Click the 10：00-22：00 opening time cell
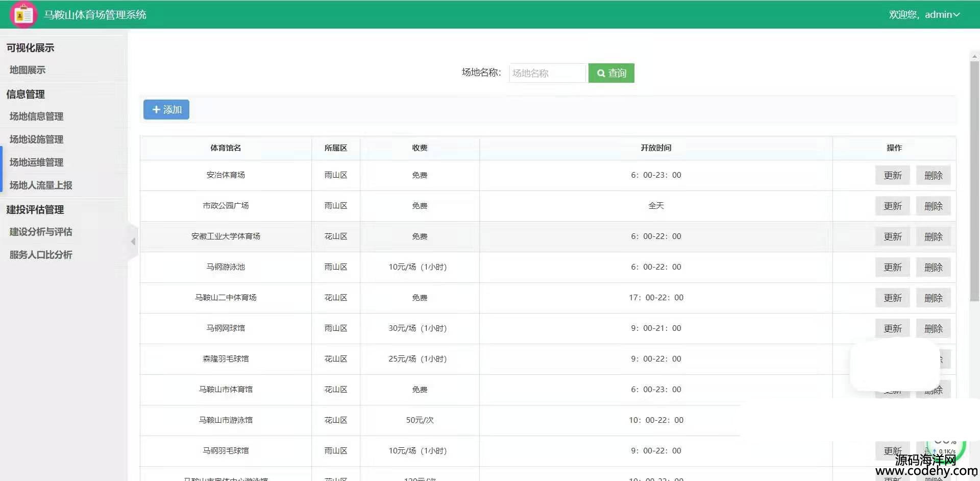980x481 pixels. click(656, 420)
